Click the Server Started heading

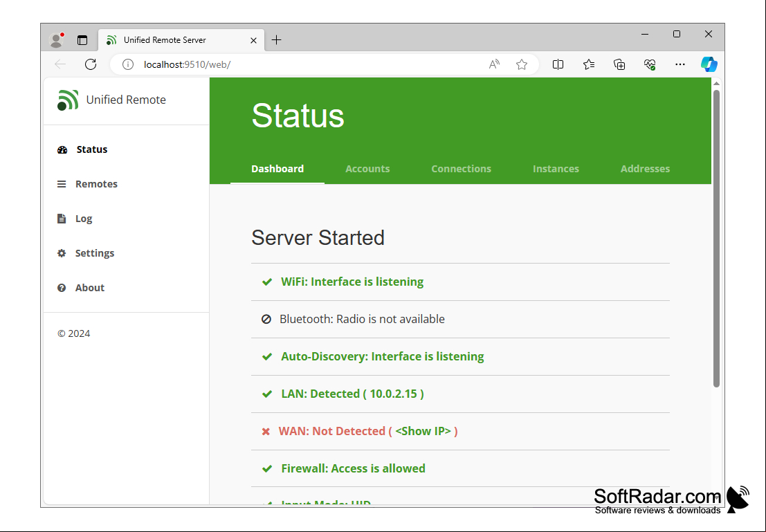[x=318, y=239]
